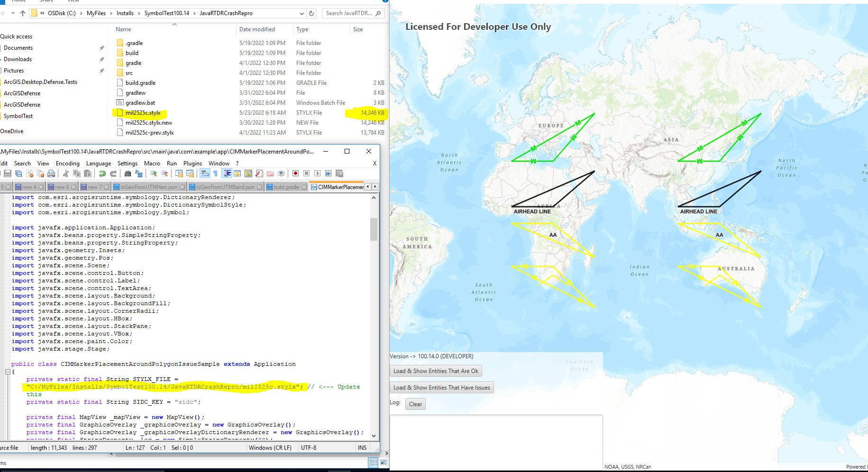Click the Zoom In magnifier icon

(x=153, y=173)
